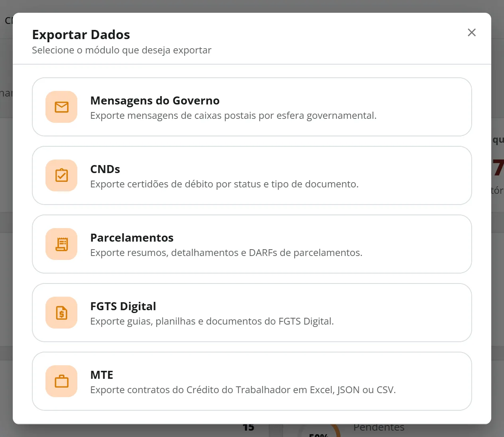Image resolution: width=504 pixels, height=437 pixels.
Task: Select the MTE export module
Action: (252, 381)
